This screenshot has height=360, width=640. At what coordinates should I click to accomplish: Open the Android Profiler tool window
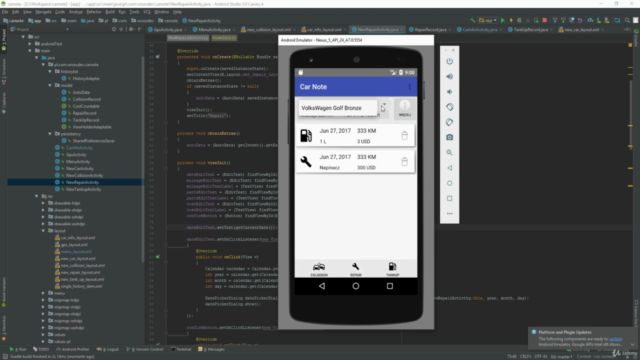pyautogui.click(x=73, y=349)
